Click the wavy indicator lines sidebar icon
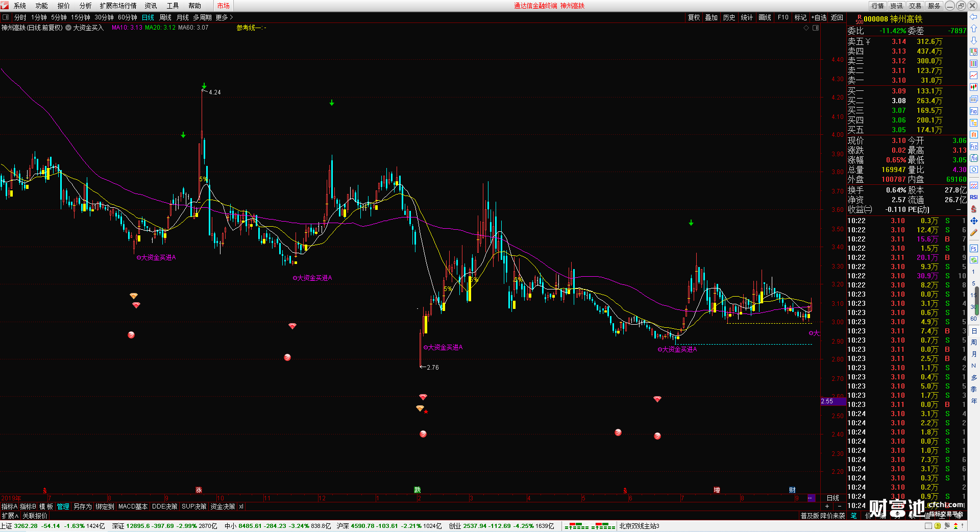Viewport: 980px width, 532px height. 973,185
